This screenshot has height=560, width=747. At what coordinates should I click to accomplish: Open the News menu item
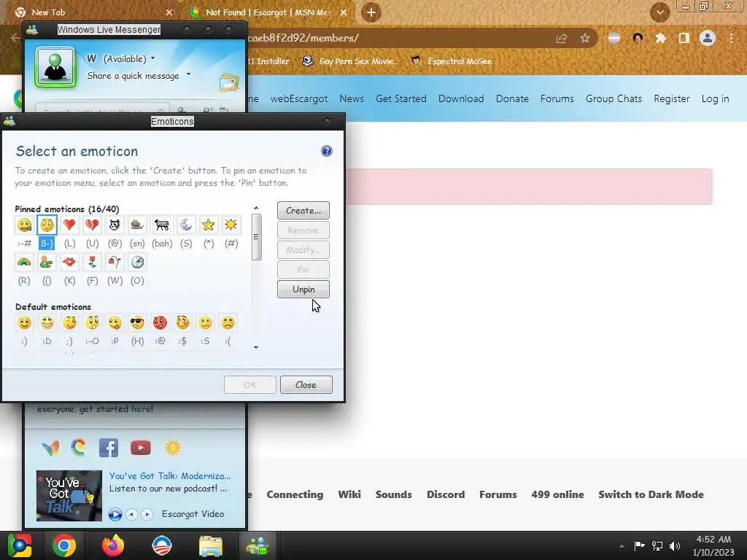click(x=352, y=98)
